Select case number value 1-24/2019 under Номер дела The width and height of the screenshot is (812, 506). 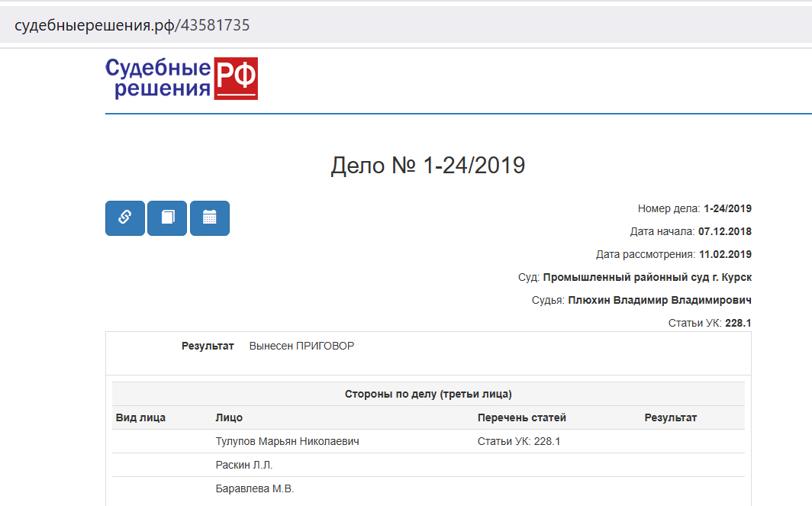click(x=727, y=208)
